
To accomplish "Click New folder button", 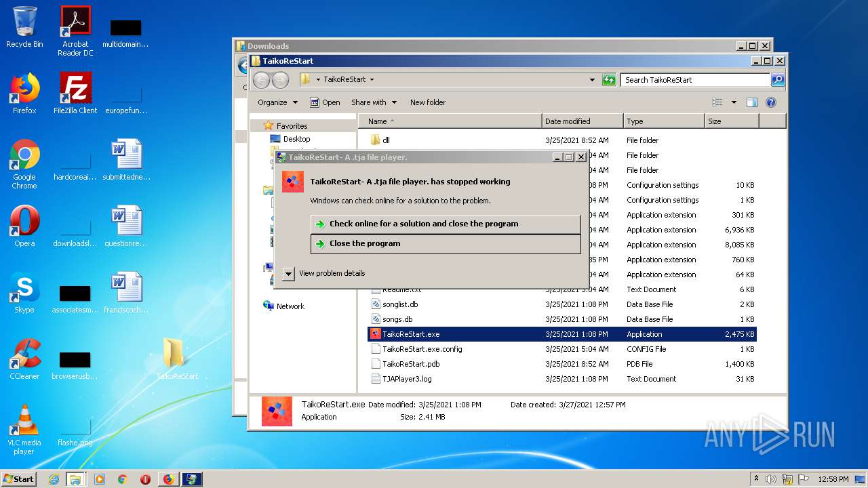I will click(x=428, y=102).
